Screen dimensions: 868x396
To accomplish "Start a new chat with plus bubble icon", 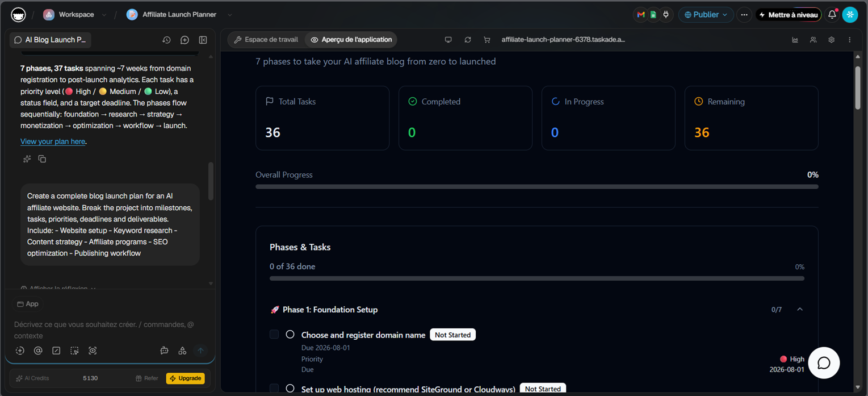I will (x=184, y=40).
